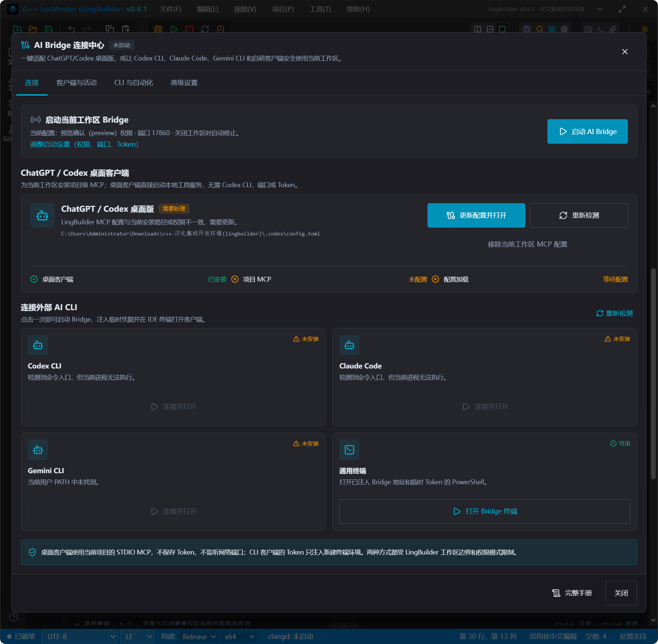Click the 更新配置并打开 button
This screenshot has height=644, width=658.
point(476,215)
